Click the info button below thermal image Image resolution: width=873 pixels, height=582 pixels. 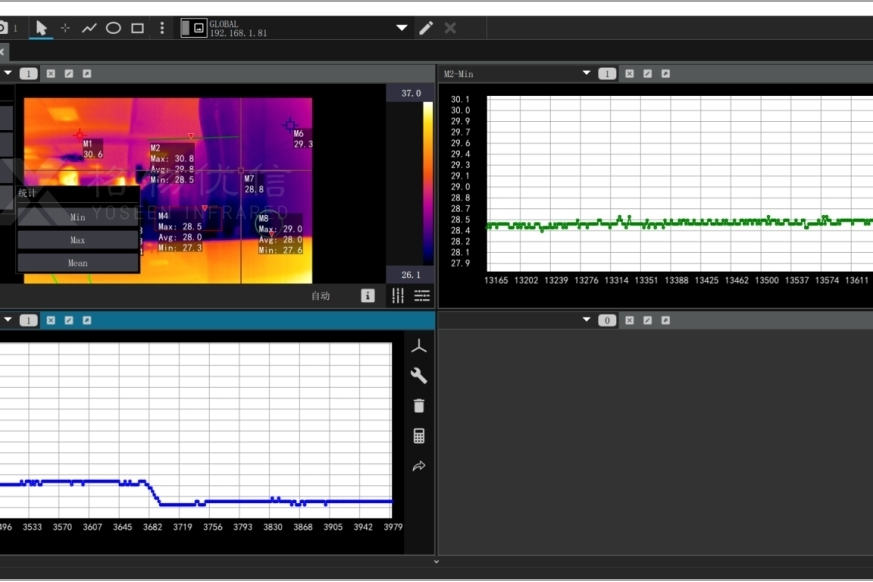tap(368, 296)
